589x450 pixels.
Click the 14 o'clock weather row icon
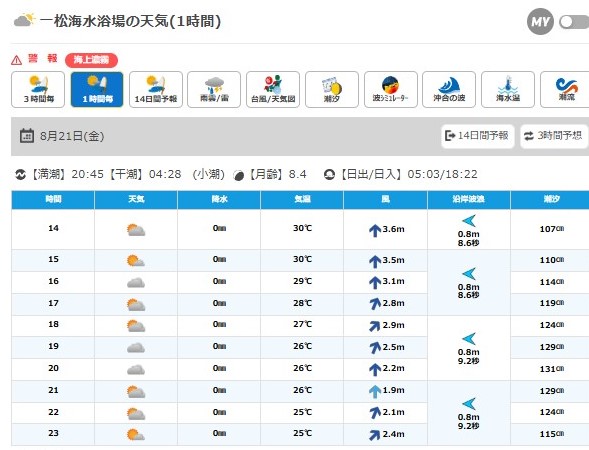(136, 230)
